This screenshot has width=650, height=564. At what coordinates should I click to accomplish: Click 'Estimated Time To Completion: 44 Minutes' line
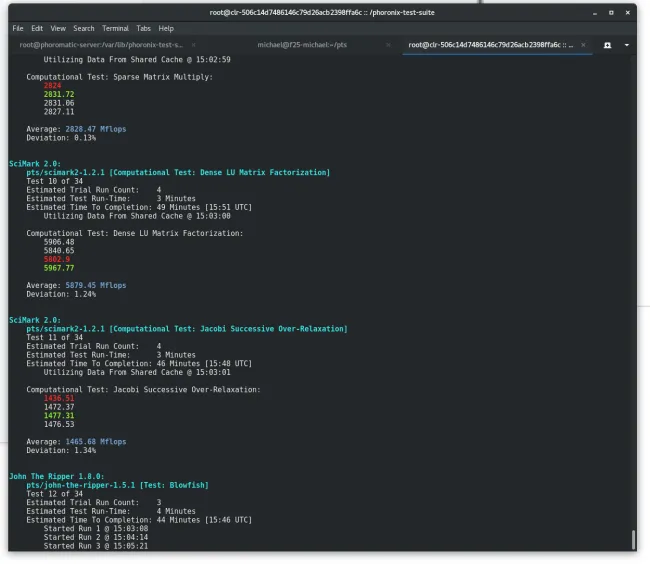click(139, 520)
